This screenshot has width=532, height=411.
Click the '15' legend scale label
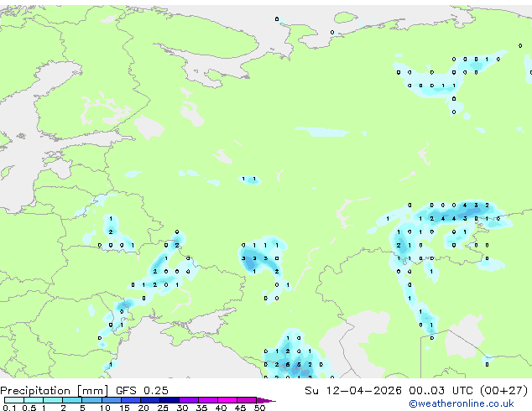coord(124,408)
